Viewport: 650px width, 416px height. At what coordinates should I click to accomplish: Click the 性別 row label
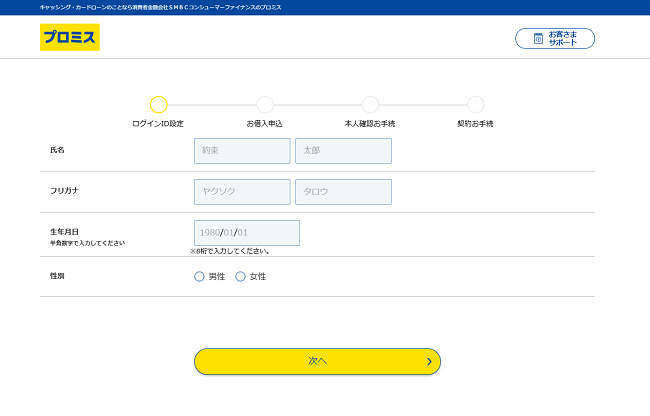point(57,275)
